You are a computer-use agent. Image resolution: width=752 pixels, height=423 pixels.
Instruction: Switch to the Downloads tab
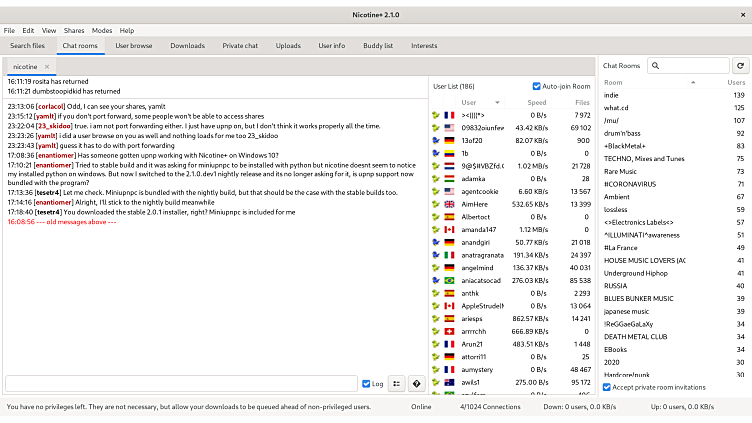(x=187, y=45)
